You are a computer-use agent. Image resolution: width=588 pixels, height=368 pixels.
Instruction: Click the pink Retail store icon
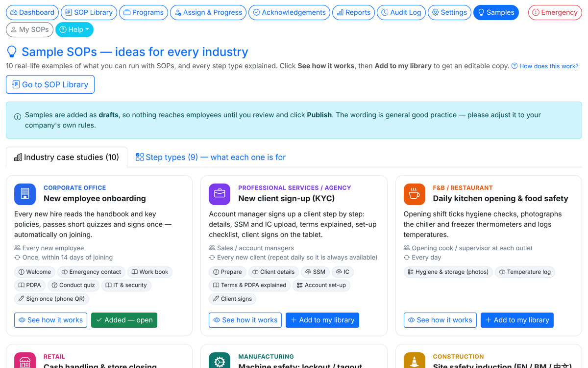click(x=25, y=361)
